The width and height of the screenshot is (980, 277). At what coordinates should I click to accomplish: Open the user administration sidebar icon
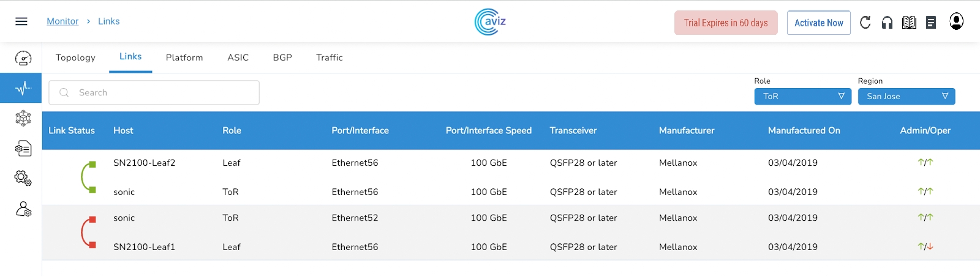[23, 210]
